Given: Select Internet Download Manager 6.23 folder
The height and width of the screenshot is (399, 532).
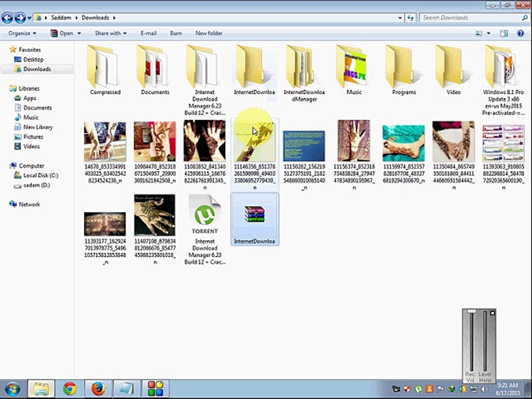Looking at the screenshot, I should click(205, 79).
